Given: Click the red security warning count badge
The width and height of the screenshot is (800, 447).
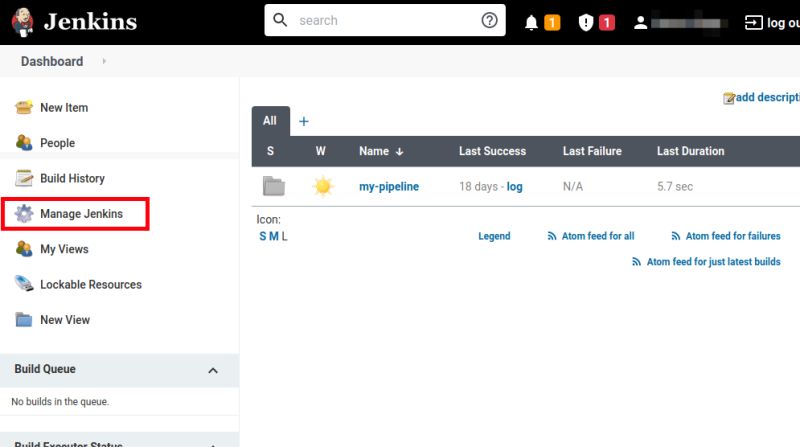Looking at the screenshot, I should point(607,22).
